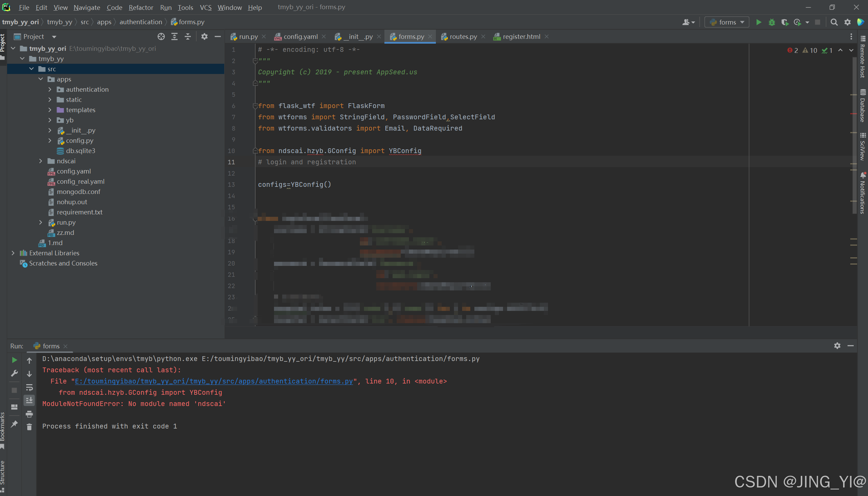This screenshot has width=868, height=496.
Task: Open editor tabs more options menu
Action: [851, 36]
